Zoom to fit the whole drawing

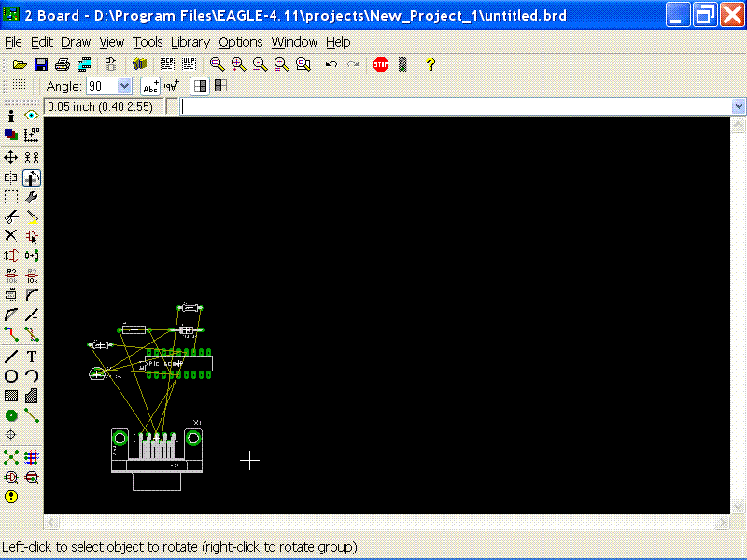(218, 64)
